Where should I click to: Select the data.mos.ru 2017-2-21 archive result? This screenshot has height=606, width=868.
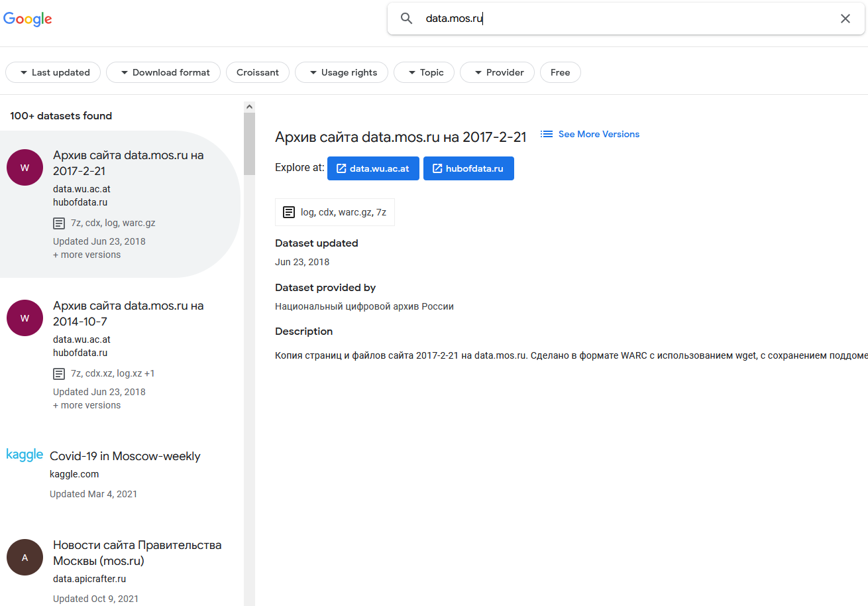pos(120,204)
